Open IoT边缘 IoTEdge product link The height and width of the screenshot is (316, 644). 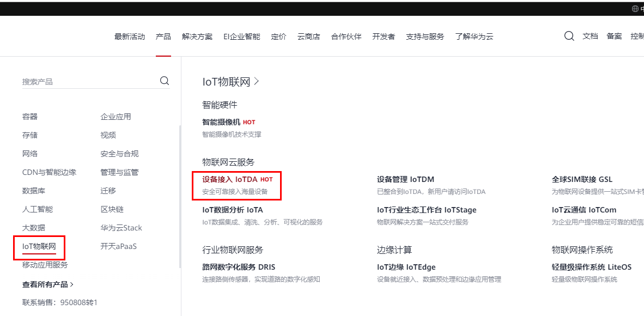(x=406, y=267)
